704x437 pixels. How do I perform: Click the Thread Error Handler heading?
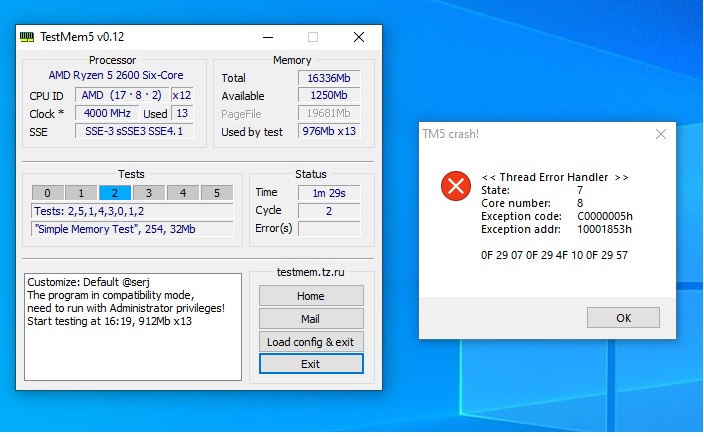pos(554,177)
